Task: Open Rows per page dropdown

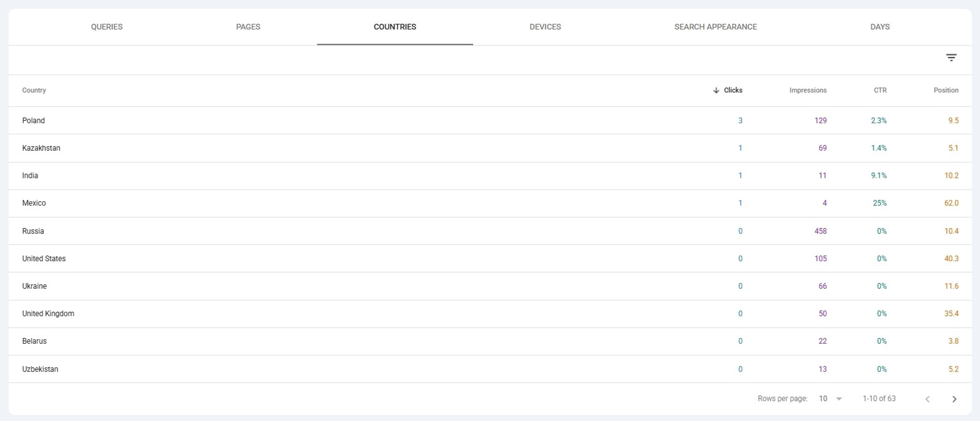Action: coord(830,399)
